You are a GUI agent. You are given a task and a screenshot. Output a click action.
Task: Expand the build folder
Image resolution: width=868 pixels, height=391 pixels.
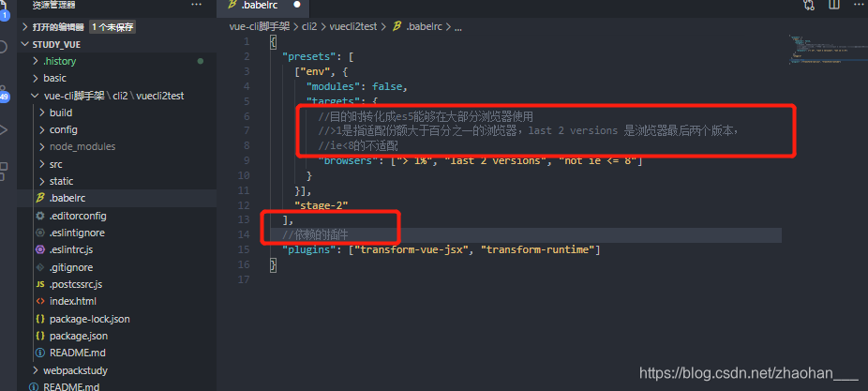click(42, 113)
